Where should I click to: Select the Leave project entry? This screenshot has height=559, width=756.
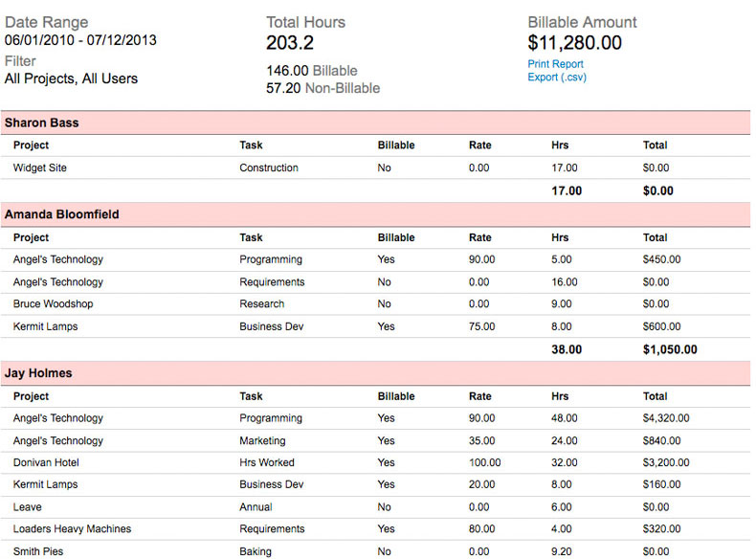click(x=28, y=507)
